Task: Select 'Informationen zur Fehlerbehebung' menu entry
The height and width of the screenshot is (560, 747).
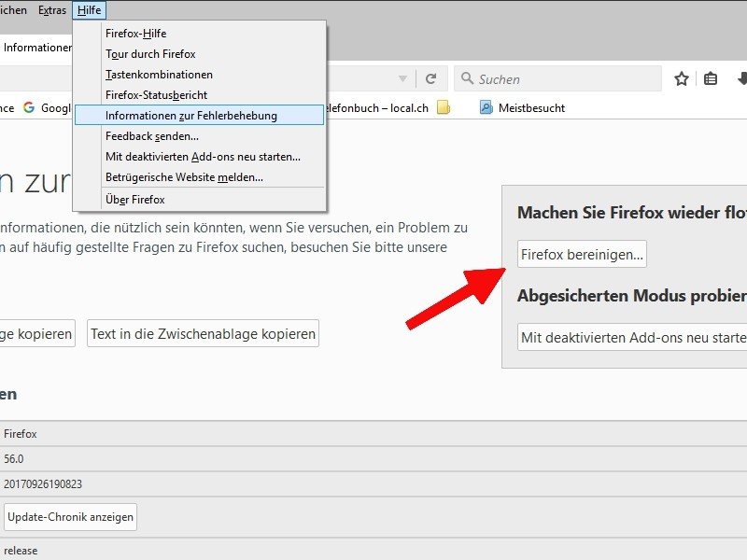Action: click(x=190, y=116)
